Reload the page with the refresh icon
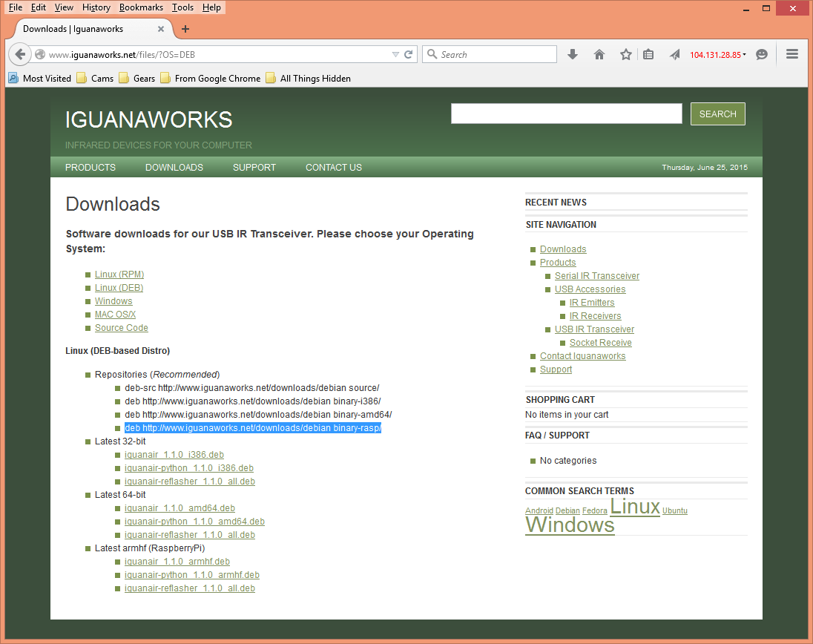Screen dimensions: 813x644 409,54
